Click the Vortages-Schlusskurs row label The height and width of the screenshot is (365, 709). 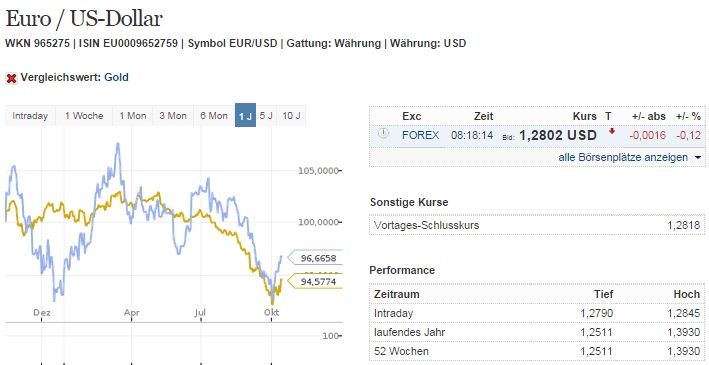(426, 225)
